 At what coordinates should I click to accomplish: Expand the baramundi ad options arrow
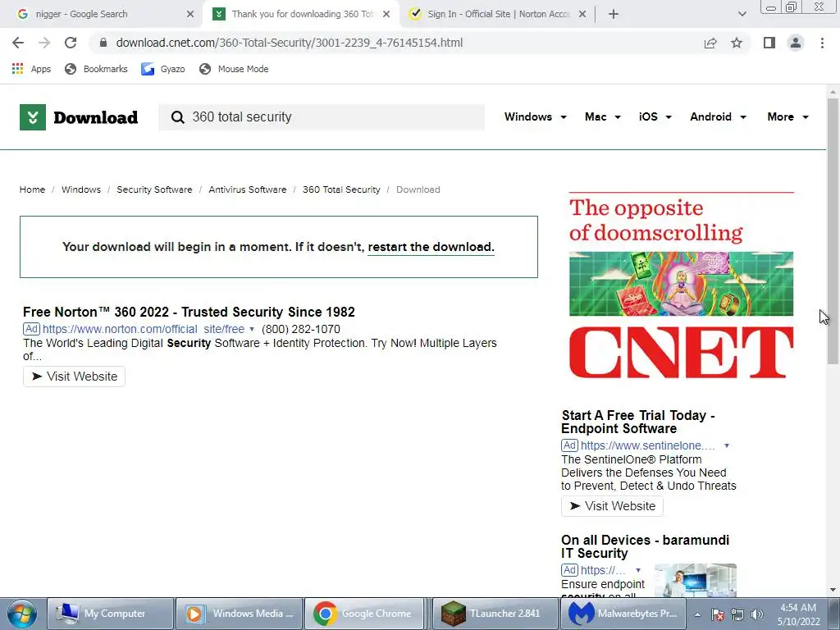pos(638,570)
